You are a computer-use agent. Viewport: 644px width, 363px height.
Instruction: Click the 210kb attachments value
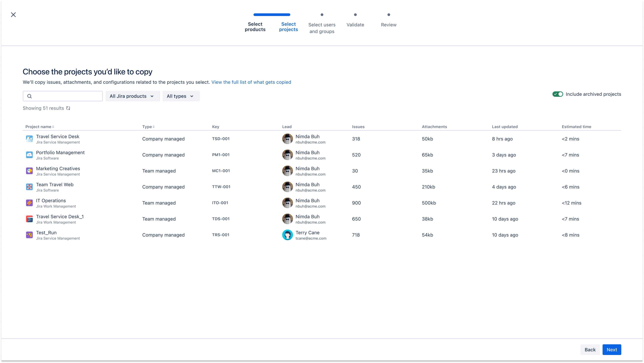pos(429,187)
